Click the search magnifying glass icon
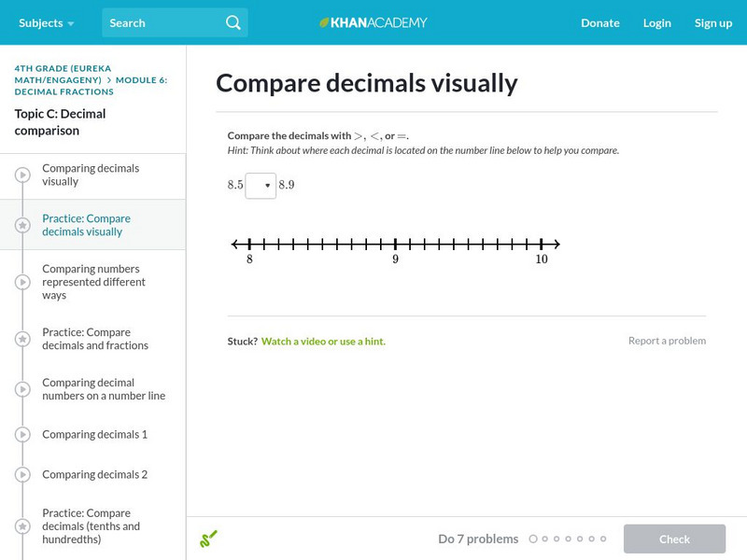 [x=233, y=22]
